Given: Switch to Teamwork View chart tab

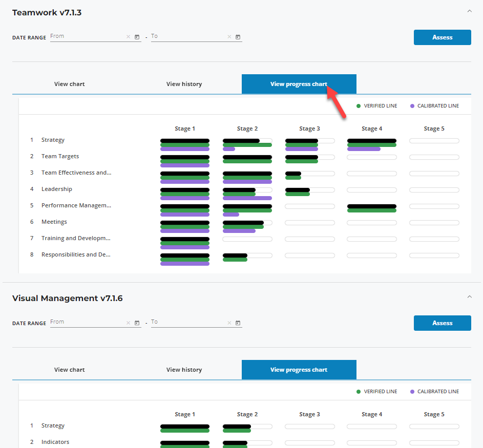Looking at the screenshot, I should [x=70, y=84].
